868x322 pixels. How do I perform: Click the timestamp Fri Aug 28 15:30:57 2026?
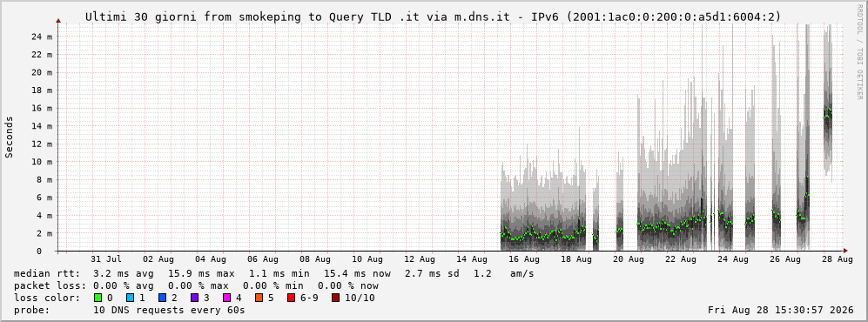click(x=781, y=311)
